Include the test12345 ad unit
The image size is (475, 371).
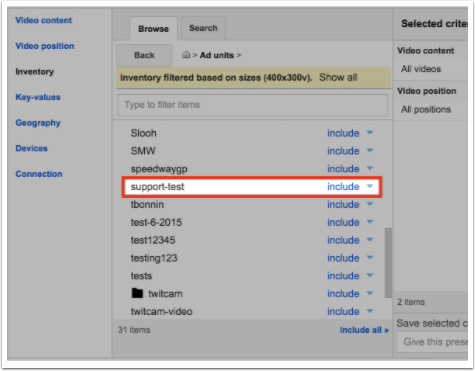point(343,240)
